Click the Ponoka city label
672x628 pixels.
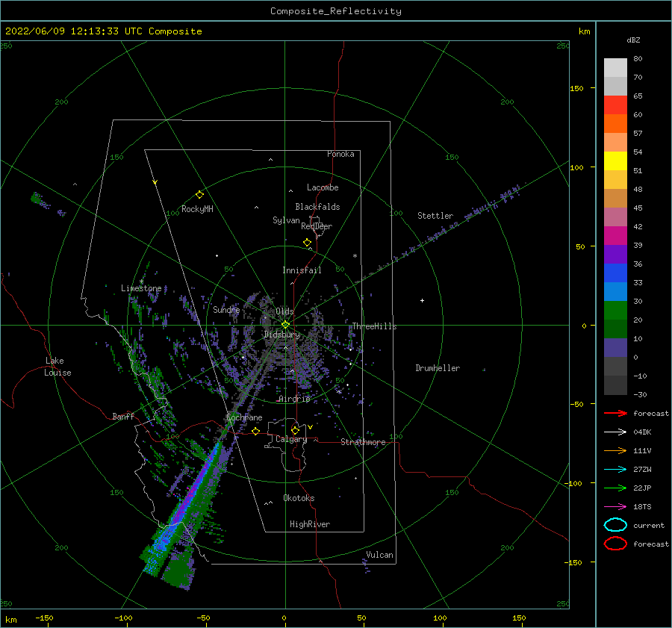pyautogui.click(x=340, y=154)
